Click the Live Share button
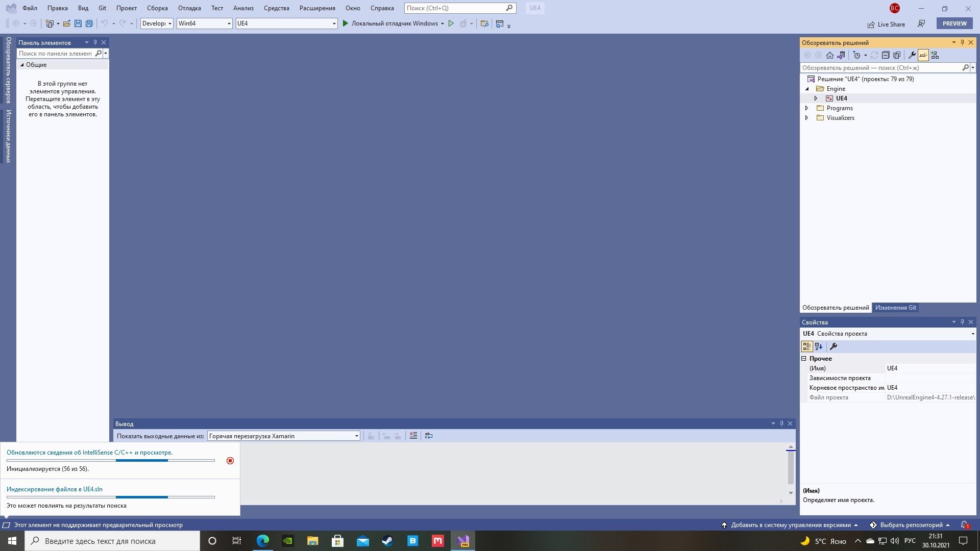 886,24
